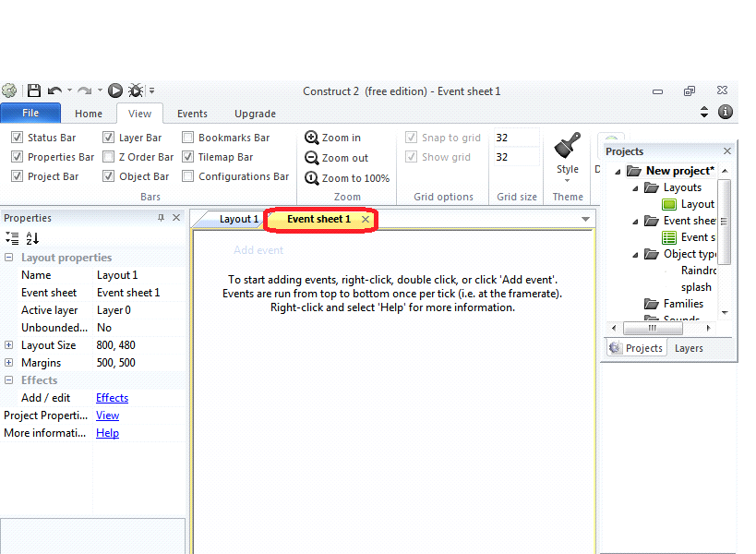
Task: Toggle the Tilemap Bar checkbox
Action: coord(188,157)
